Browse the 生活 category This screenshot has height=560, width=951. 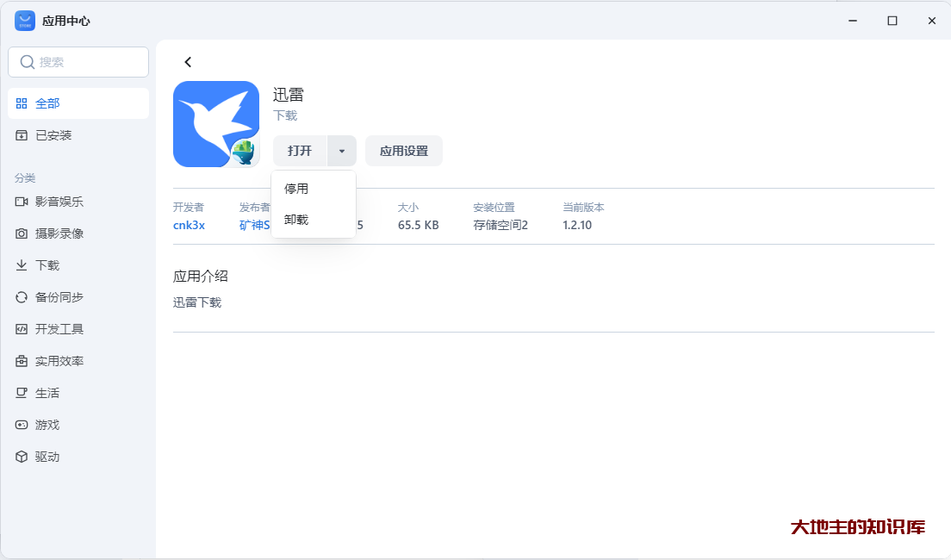click(78, 393)
